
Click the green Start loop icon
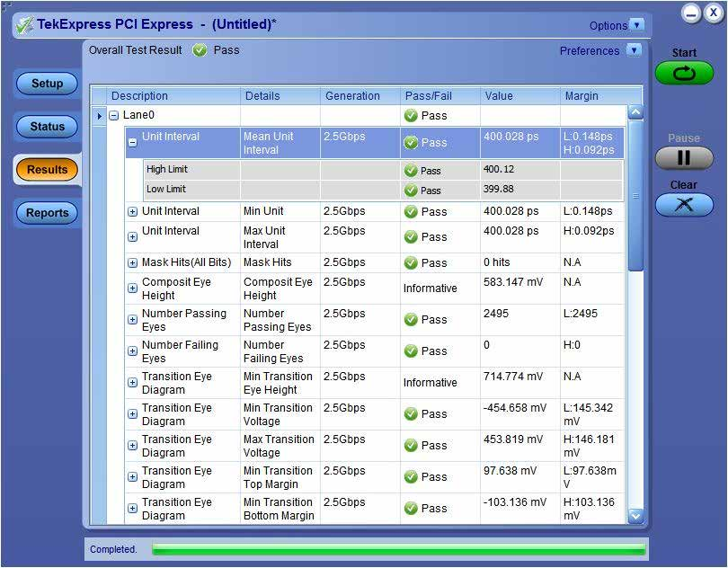(x=684, y=74)
